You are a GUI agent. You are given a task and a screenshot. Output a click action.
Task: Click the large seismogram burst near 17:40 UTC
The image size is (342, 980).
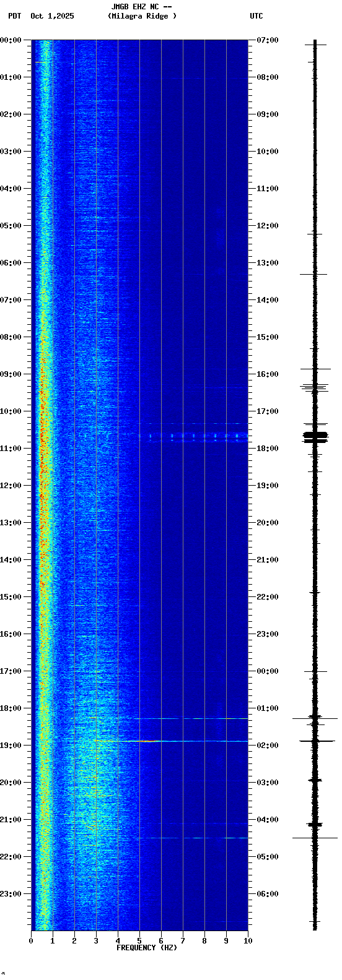[315, 436]
